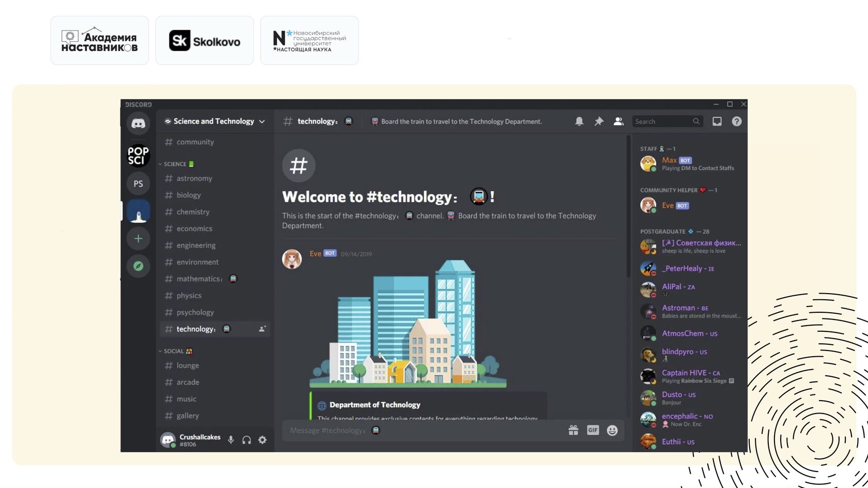
Task: Open the inbox icon
Action: coord(717,121)
